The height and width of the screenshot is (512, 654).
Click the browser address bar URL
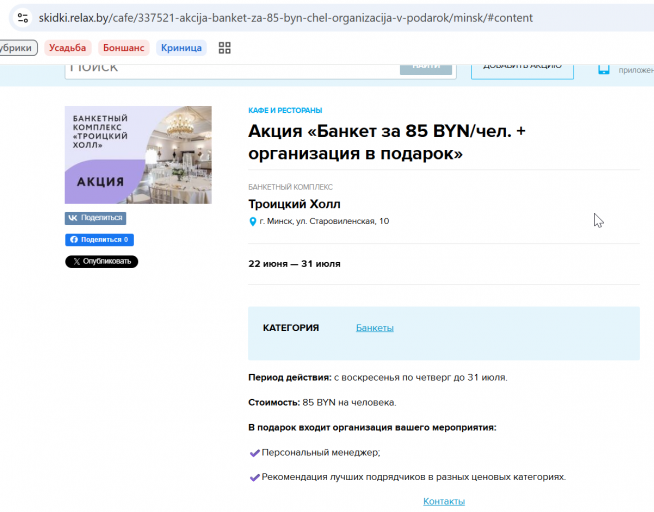(286, 18)
